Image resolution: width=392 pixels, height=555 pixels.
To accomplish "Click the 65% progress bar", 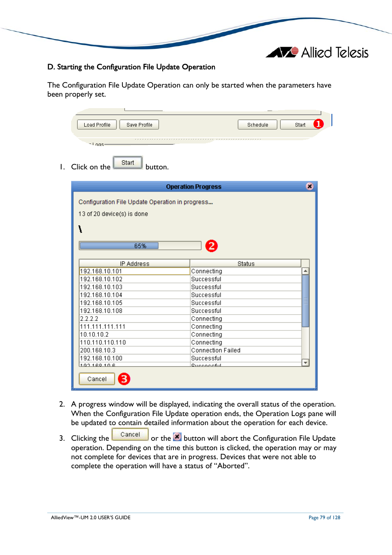I will (x=140, y=246).
